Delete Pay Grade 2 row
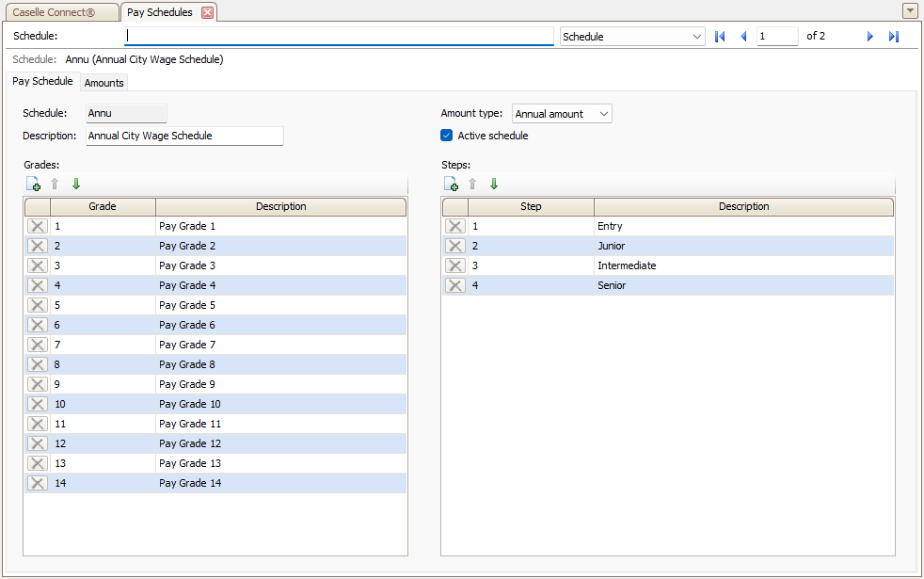The height and width of the screenshot is (579, 924). (x=37, y=246)
